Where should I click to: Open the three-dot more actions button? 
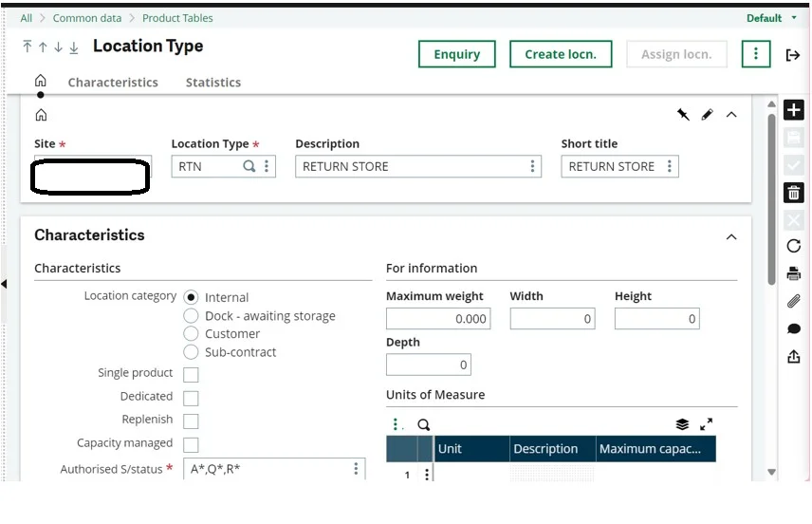click(x=755, y=54)
